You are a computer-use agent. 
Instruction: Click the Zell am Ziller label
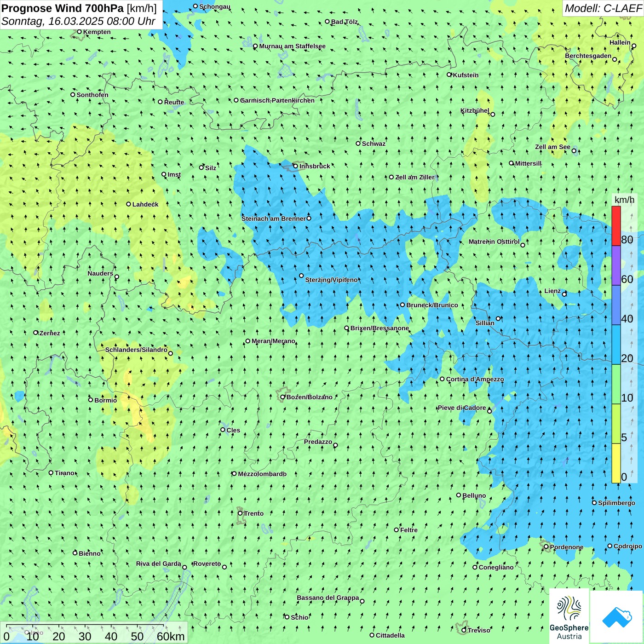(415, 177)
